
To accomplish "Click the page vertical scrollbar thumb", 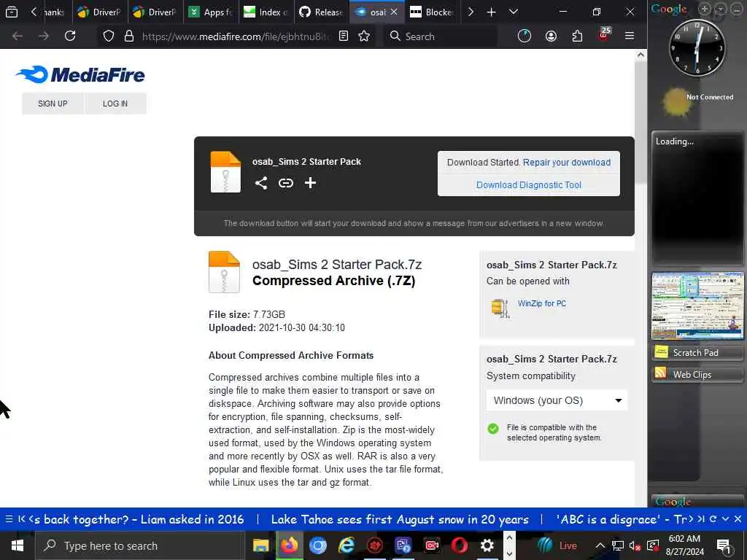I will [640, 122].
